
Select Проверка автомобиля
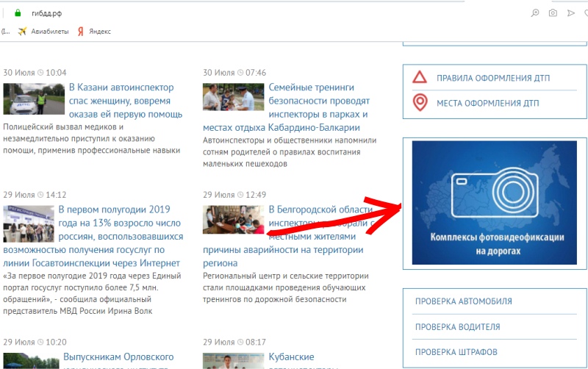[x=463, y=301]
